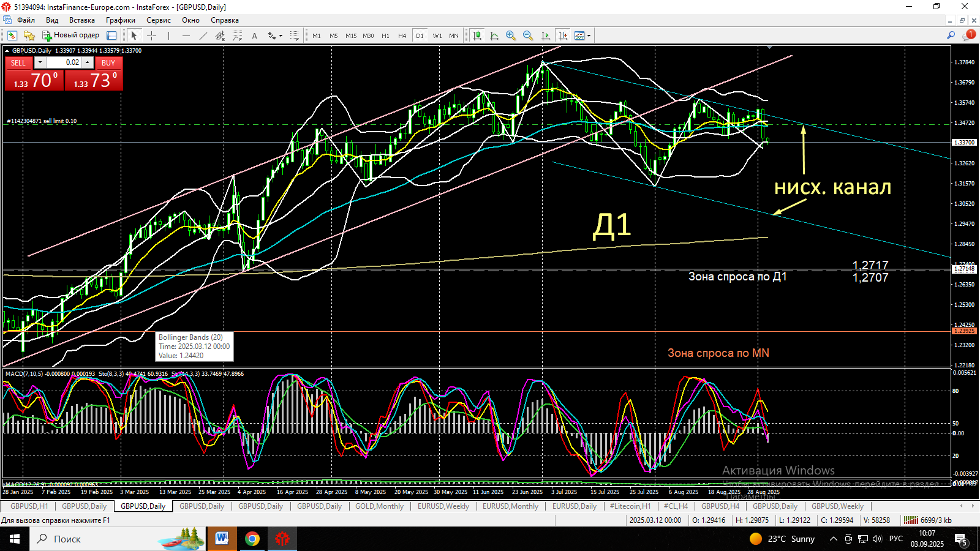
Task: Switch chart to candlesticks mode
Action: [477, 36]
